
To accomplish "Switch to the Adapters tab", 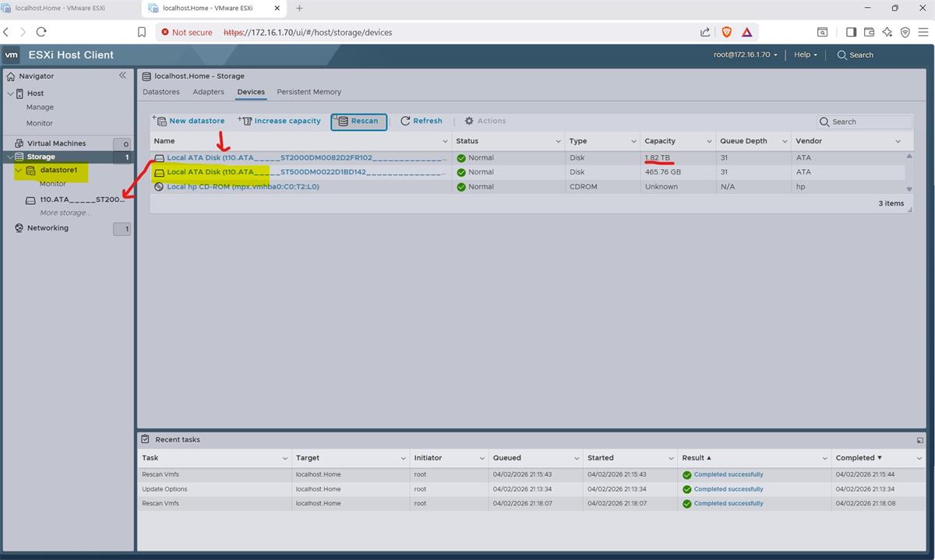I will click(208, 92).
